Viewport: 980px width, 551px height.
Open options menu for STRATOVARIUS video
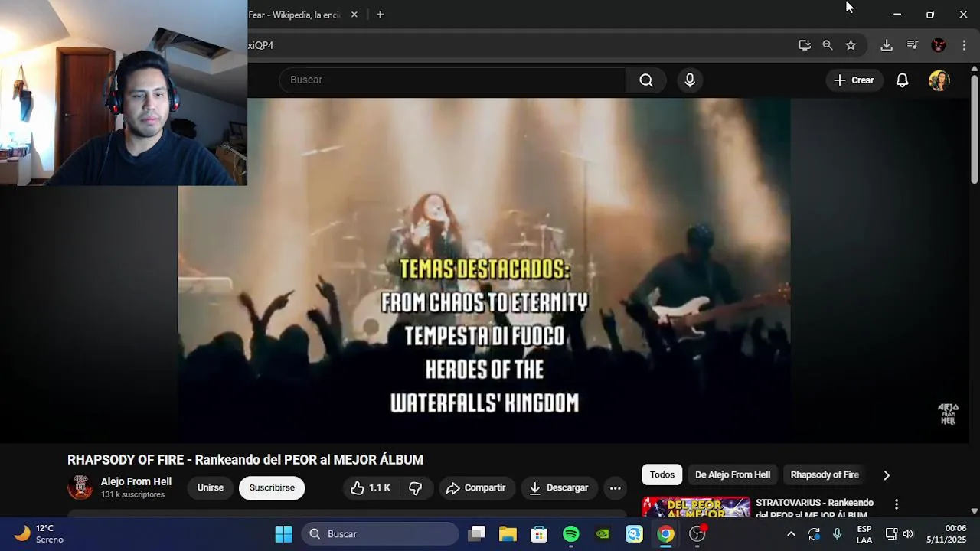pos(896,504)
